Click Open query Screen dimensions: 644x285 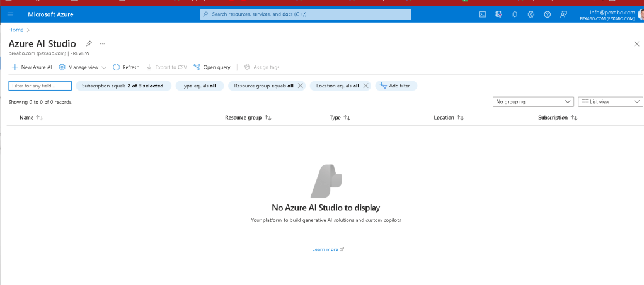click(x=212, y=67)
